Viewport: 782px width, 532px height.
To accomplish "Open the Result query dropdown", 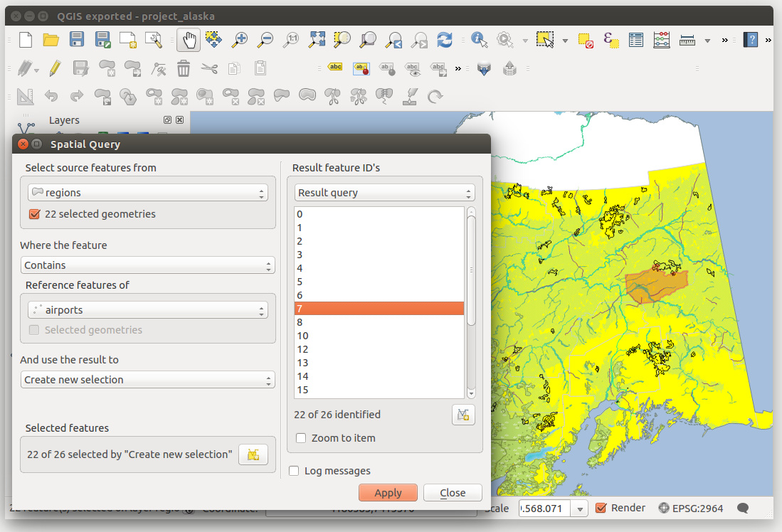I will tap(384, 193).
